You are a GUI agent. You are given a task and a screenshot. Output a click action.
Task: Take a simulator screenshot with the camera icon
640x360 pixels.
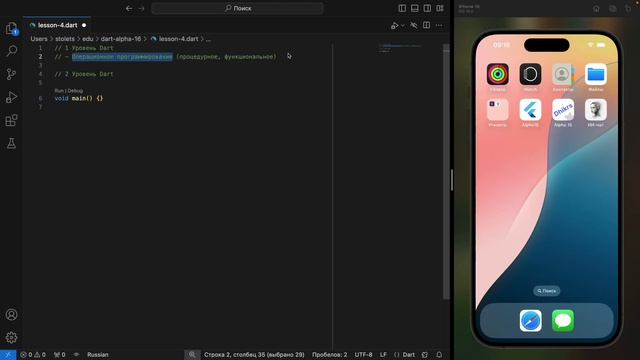pyautogui.click(x=613, y=9)
